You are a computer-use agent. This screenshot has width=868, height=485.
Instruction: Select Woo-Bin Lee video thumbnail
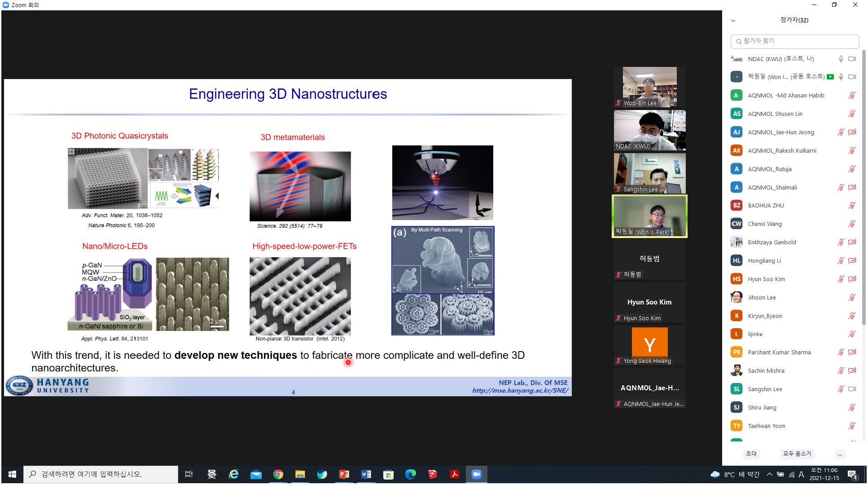(649, 87)
